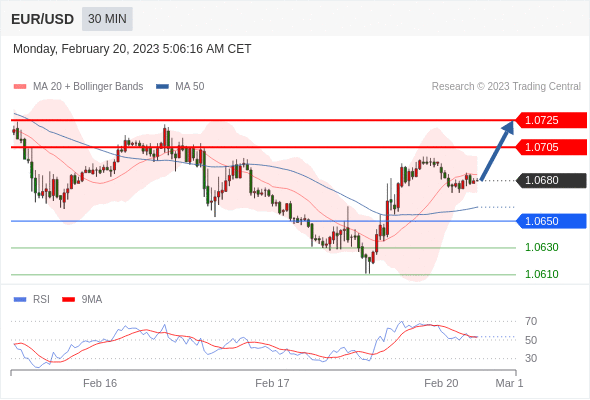The image size is (590, 400).
Task: Click the MA 20 + Bollinger Bands legend swatch
Action: pos(20,87)
